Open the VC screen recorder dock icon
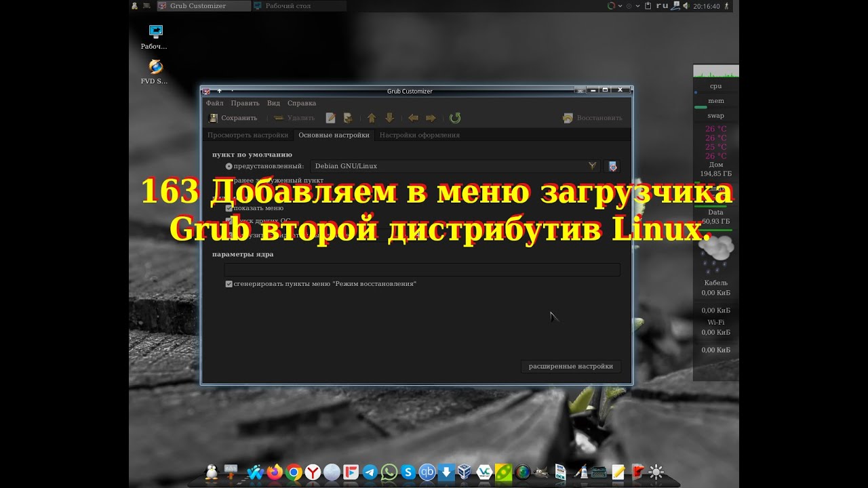 coord(484,472)
